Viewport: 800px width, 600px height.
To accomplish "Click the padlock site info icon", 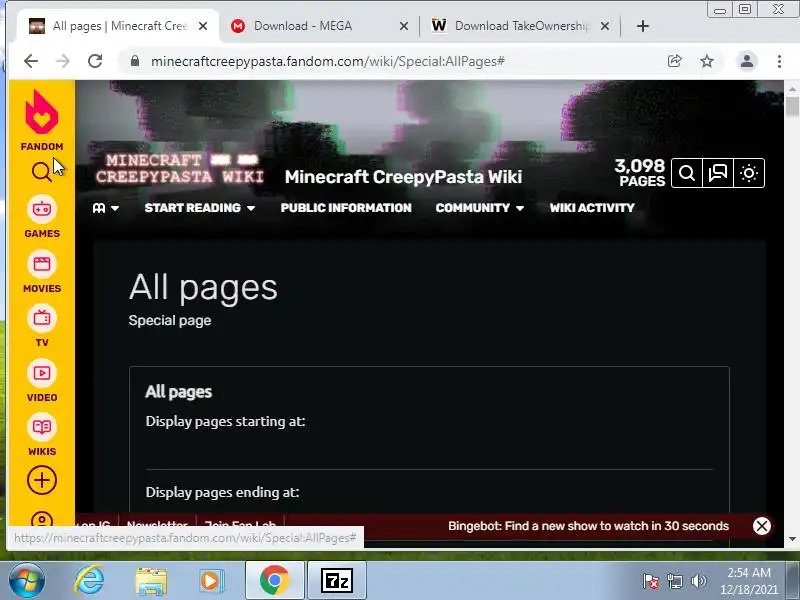I will point(135,61).
